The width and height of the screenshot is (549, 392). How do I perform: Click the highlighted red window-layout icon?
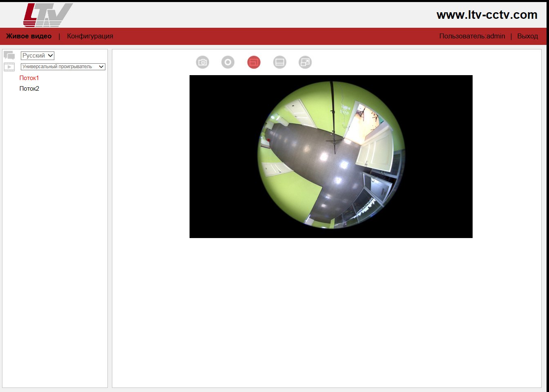(254, 62)
